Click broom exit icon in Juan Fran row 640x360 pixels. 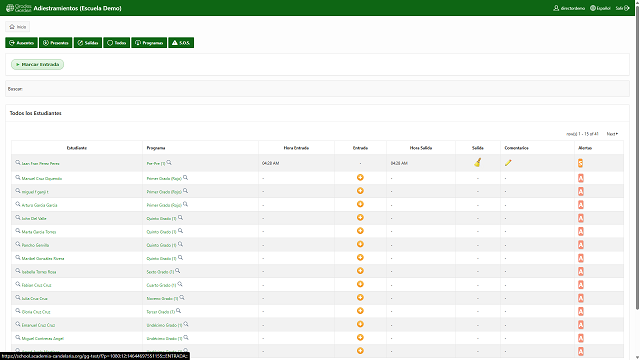(478, 162)
